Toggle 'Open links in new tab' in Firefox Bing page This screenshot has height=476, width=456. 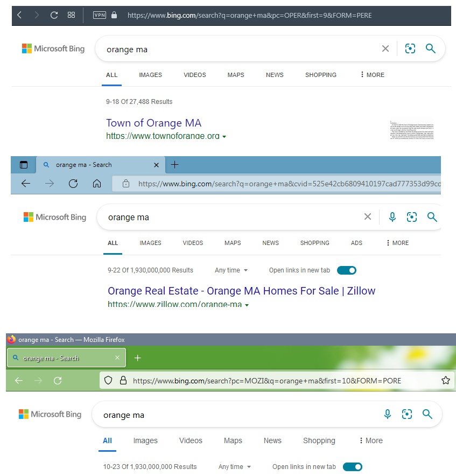(353, 467)
